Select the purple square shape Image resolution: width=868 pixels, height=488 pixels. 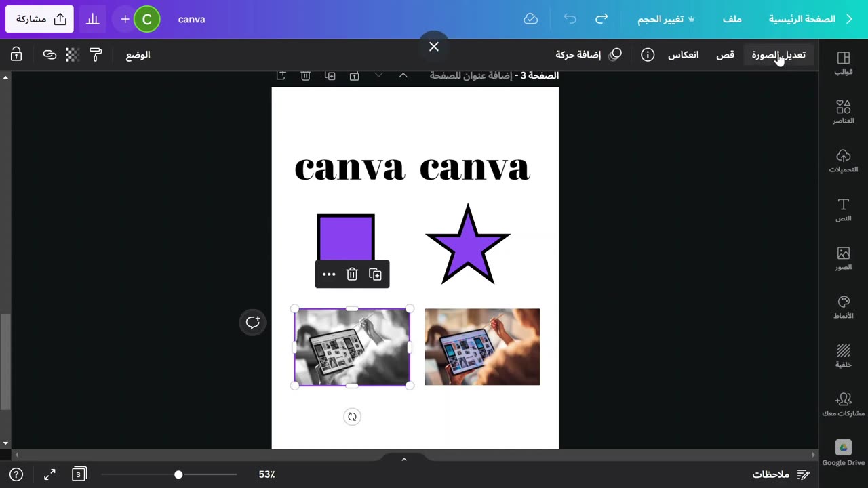pos(345,237)
